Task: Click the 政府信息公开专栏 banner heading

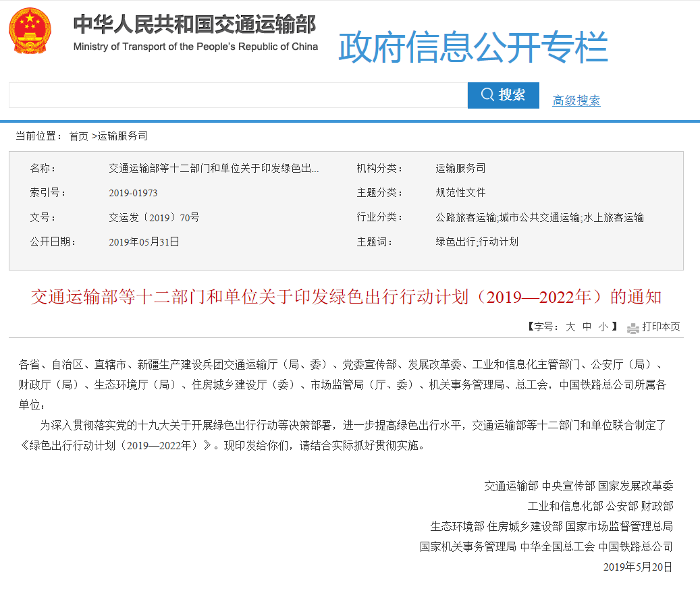Action: pos(473,47)
